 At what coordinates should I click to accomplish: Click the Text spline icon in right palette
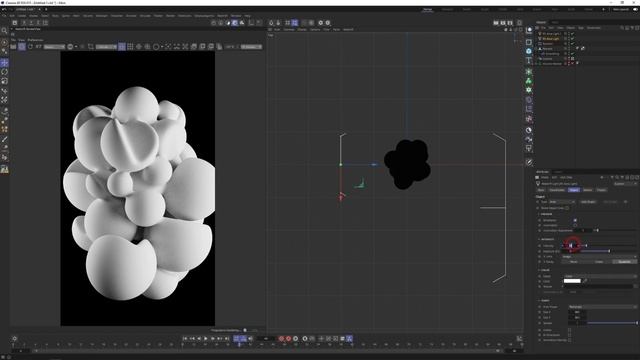coord(529,60)
